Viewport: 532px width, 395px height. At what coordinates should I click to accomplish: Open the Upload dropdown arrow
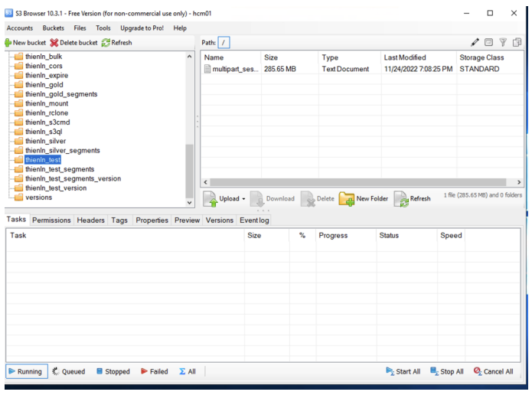243,199
